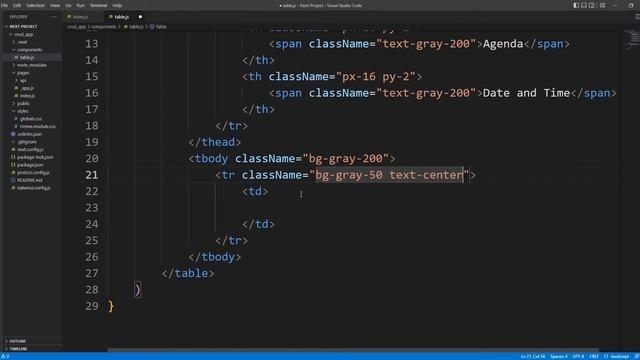Image resolution: width=640 pixels, height=360 pixels.
Task: Open package.json file
Action: (x=30, y=165)
